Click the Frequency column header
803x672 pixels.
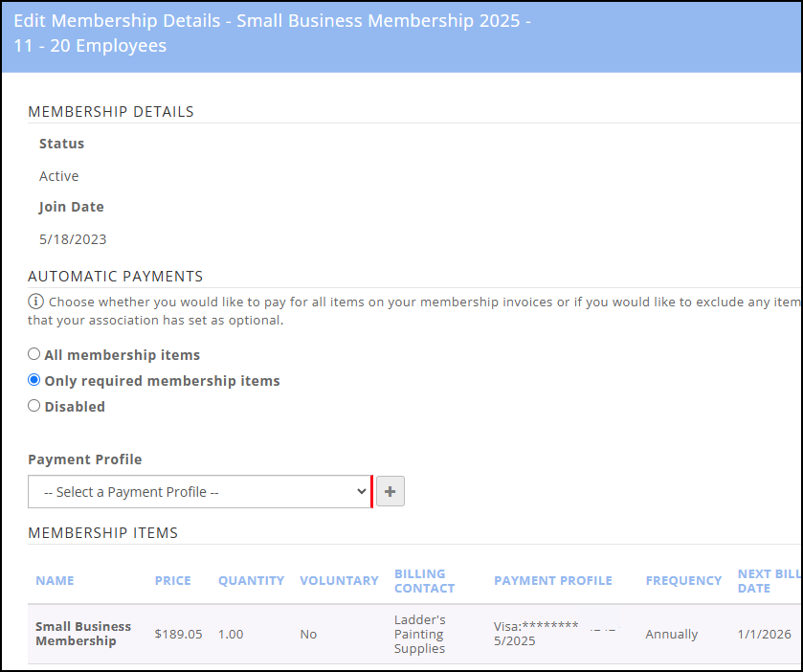click(x=683, y=581)
